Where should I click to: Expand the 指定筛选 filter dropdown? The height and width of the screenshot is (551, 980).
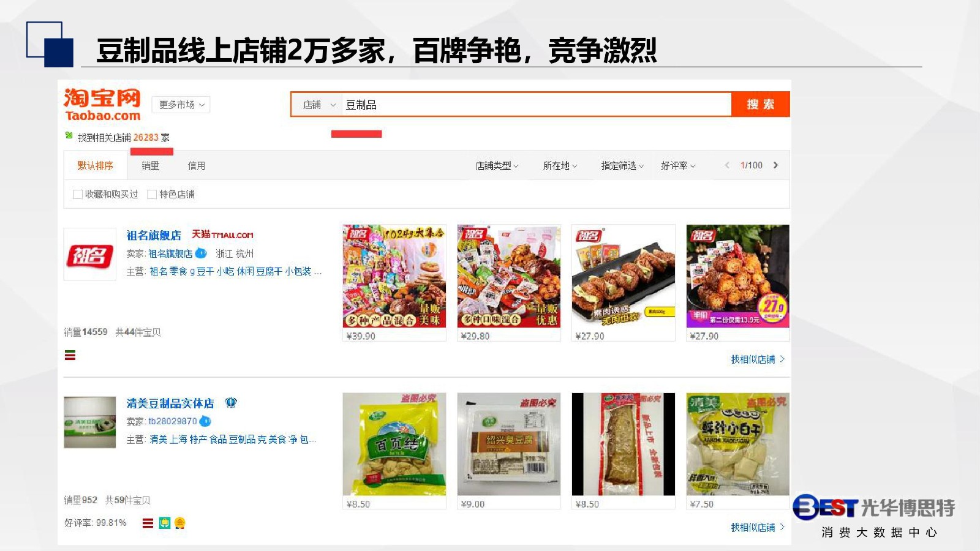622,165
